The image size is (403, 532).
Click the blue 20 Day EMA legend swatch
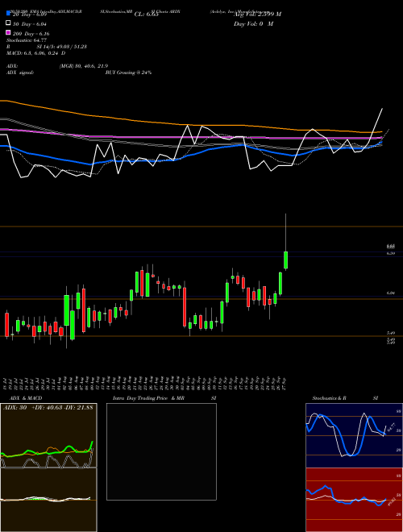(8, 14)
